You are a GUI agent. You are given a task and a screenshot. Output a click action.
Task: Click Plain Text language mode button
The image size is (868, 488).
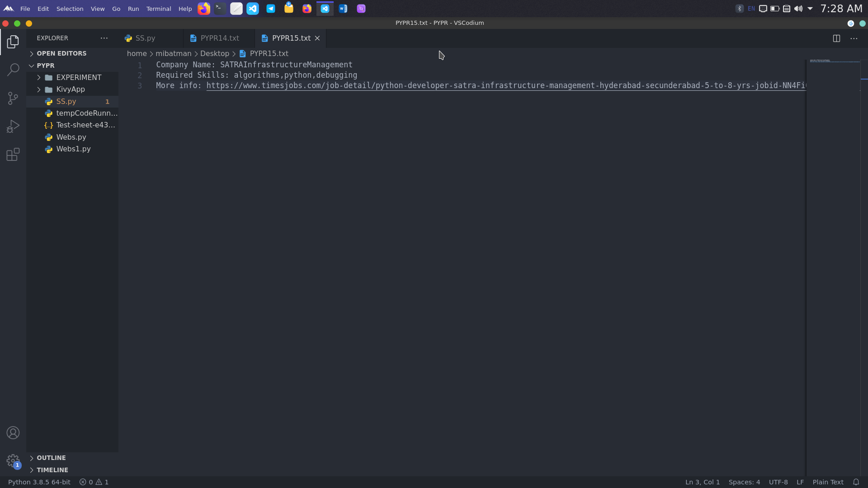[x=828, y=482]
